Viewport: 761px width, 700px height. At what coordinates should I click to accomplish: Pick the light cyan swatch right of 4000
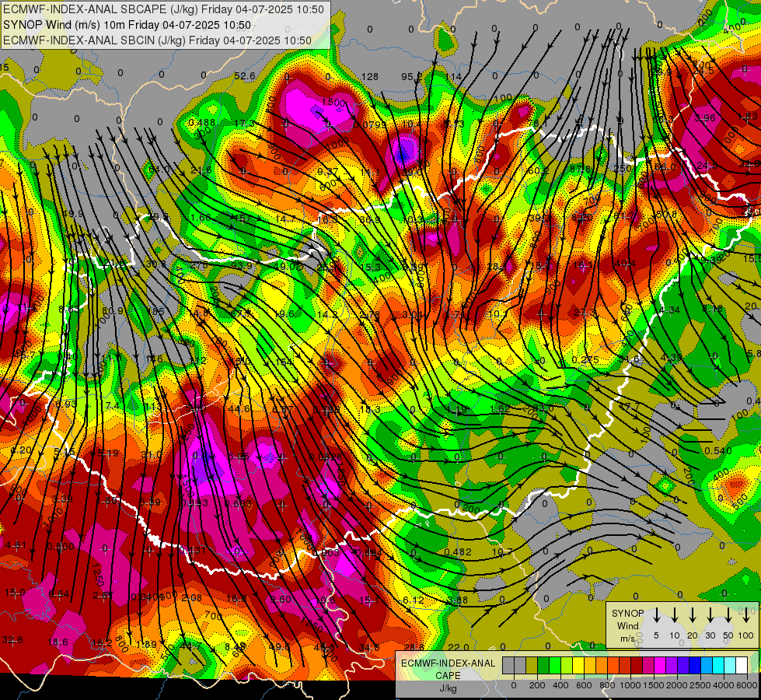[x=729, y=665]
